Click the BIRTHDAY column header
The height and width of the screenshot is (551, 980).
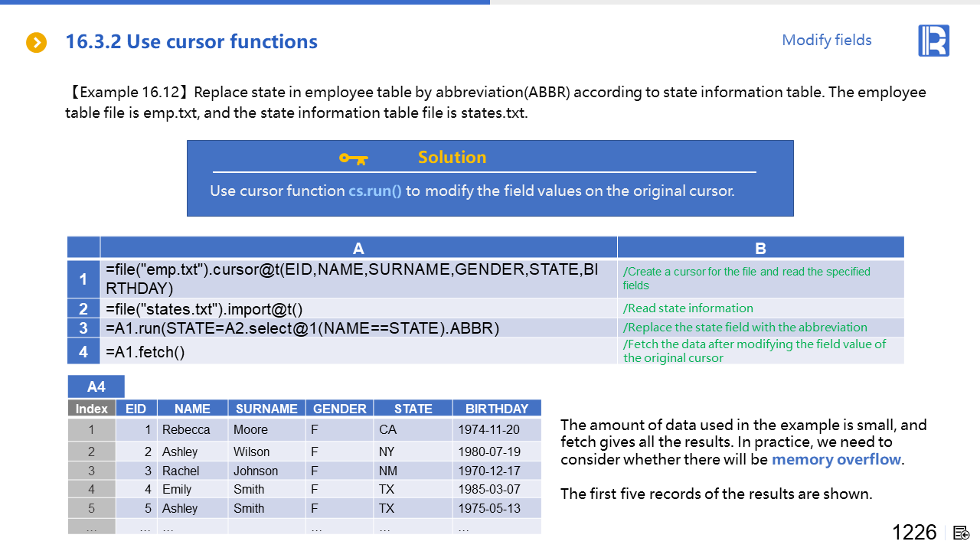pyautogui.click(x=496, y=409)
